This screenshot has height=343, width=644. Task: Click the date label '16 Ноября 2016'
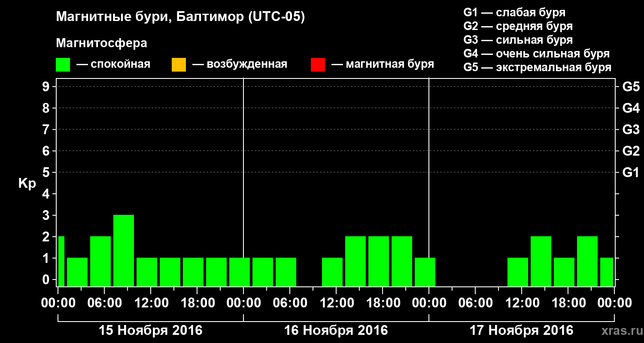[336, 331]
